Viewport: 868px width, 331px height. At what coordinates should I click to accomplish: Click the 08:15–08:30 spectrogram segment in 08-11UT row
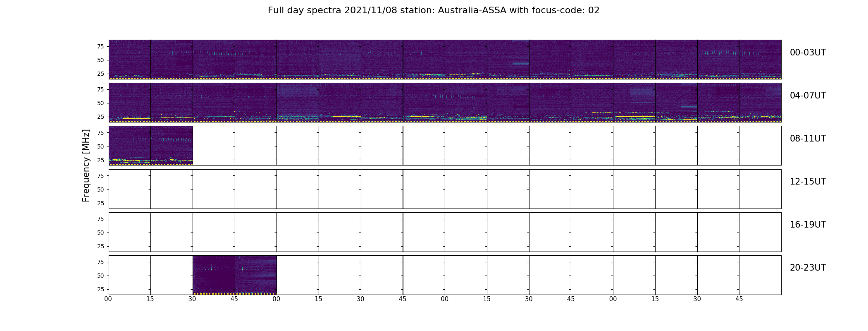172,146
